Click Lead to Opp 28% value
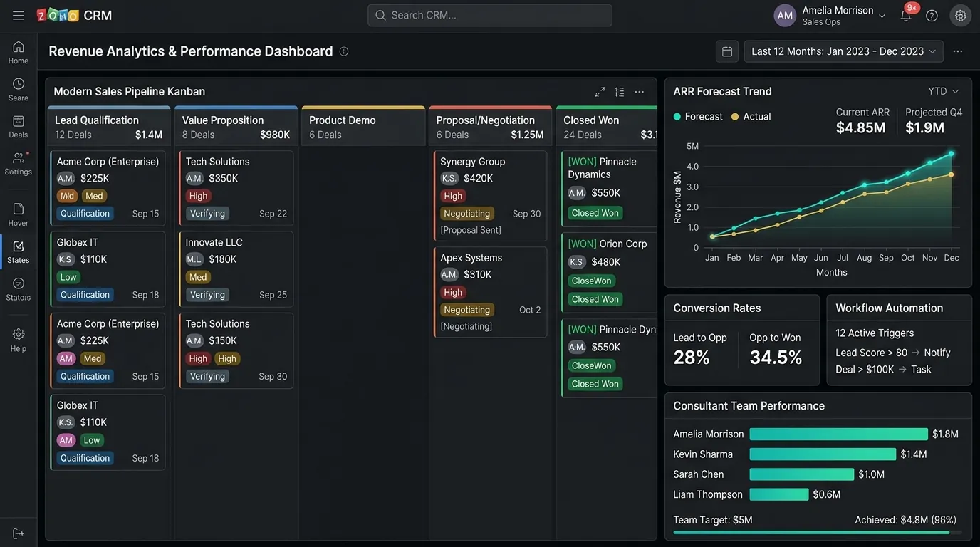The image size is (980, 547). (692, 358)
